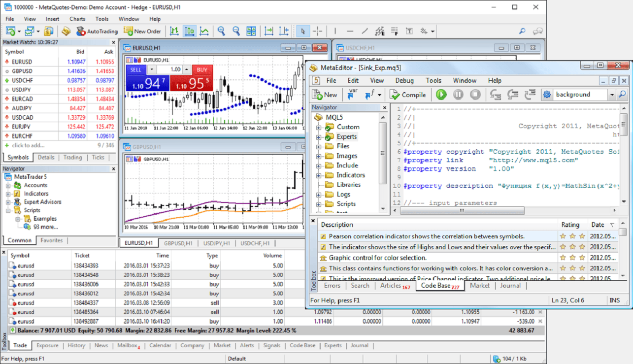
Task: Click the New Chart icon in the MetaTrader toolbar
Action: (10, 31)
